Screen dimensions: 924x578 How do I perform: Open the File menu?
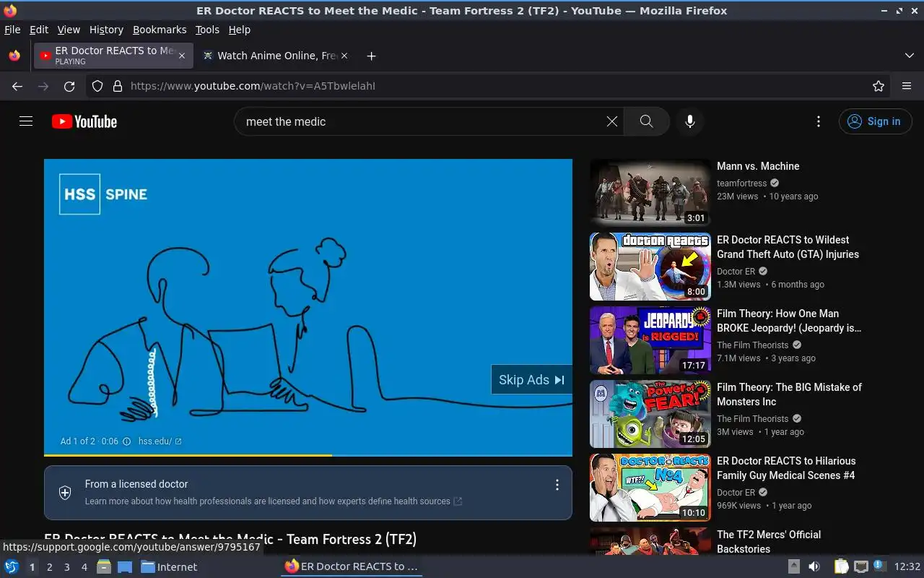[x=12, y=30]
